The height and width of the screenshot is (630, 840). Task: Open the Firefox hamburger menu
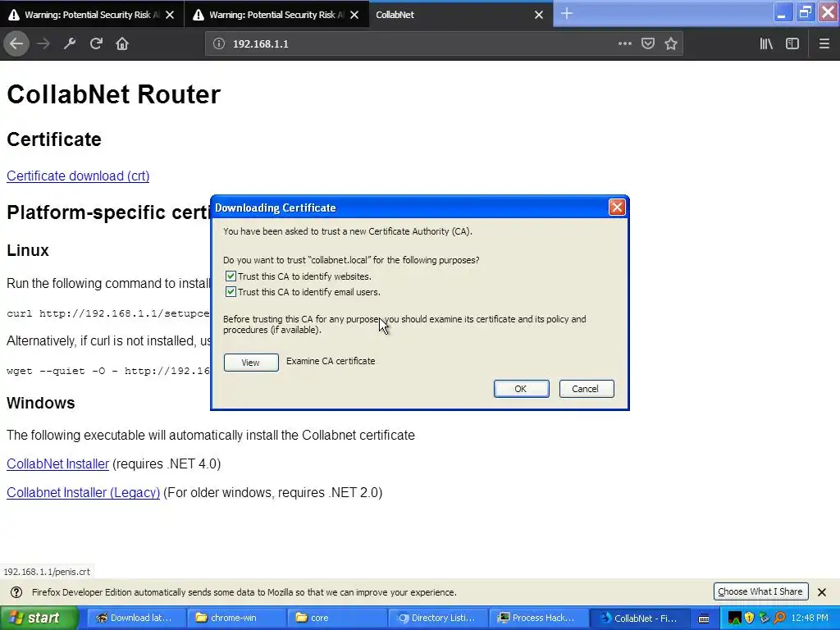pyautogui.click(x=824, y=43)
